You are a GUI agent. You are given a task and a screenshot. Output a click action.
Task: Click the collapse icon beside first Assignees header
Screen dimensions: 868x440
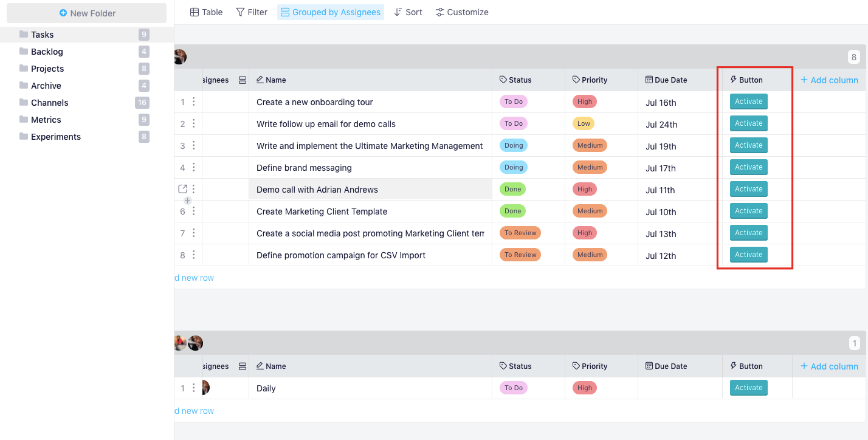click(243, 80)
